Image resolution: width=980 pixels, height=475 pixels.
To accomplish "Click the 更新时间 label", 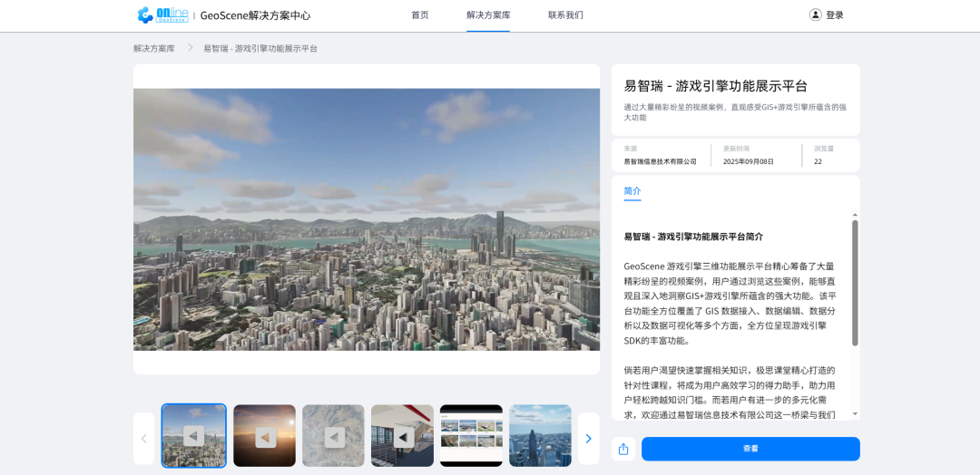I will [x=736, y=150].
